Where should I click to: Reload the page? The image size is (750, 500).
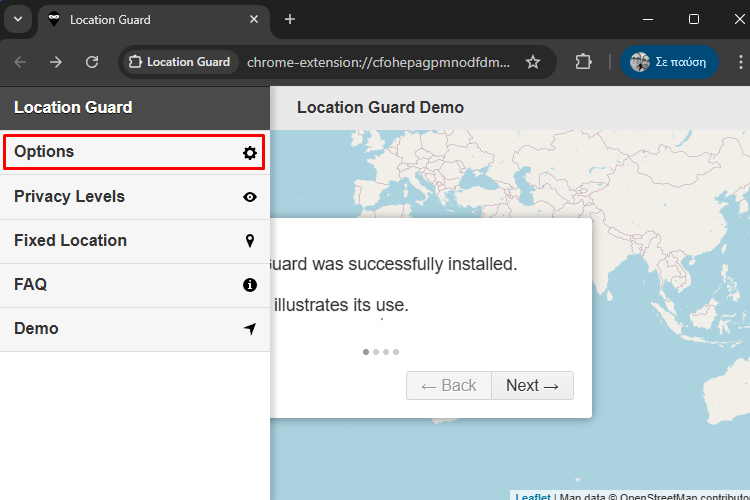(x=92, y=62)
